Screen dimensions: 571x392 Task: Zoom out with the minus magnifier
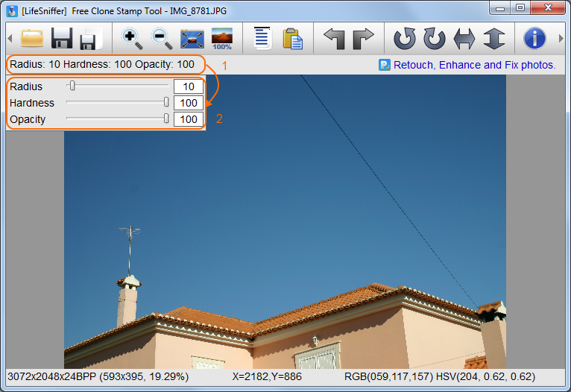161,39
